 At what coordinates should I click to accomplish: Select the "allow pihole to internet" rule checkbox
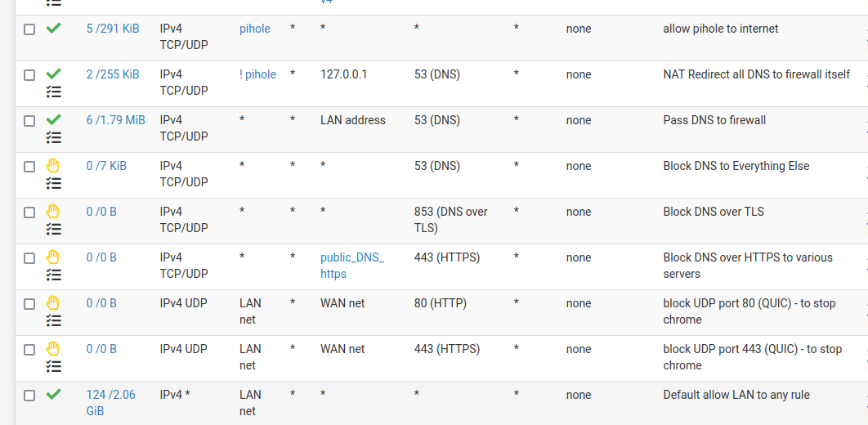click(29, 29)
